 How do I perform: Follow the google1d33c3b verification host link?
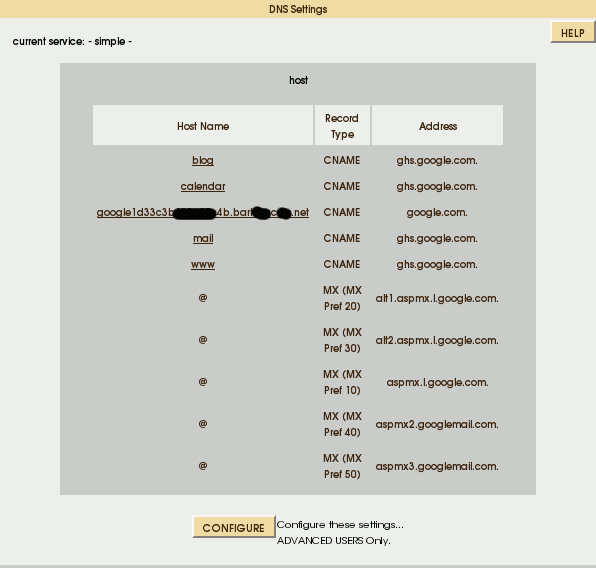(x=203, y=212)
